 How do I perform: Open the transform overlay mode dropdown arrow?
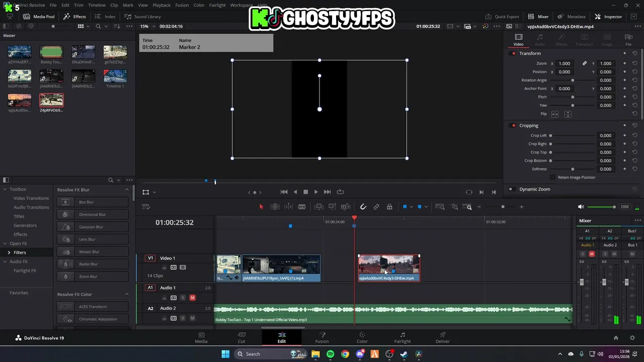click(x=154, y=192)
